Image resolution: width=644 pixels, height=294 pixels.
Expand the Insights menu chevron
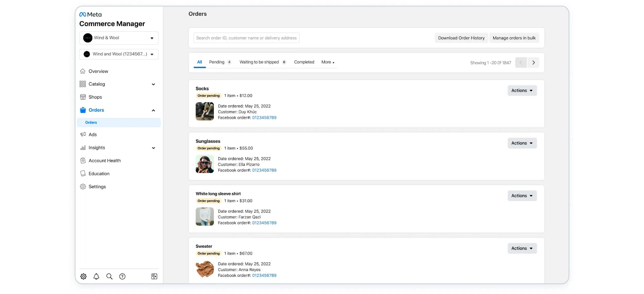[x=153, y=148]
